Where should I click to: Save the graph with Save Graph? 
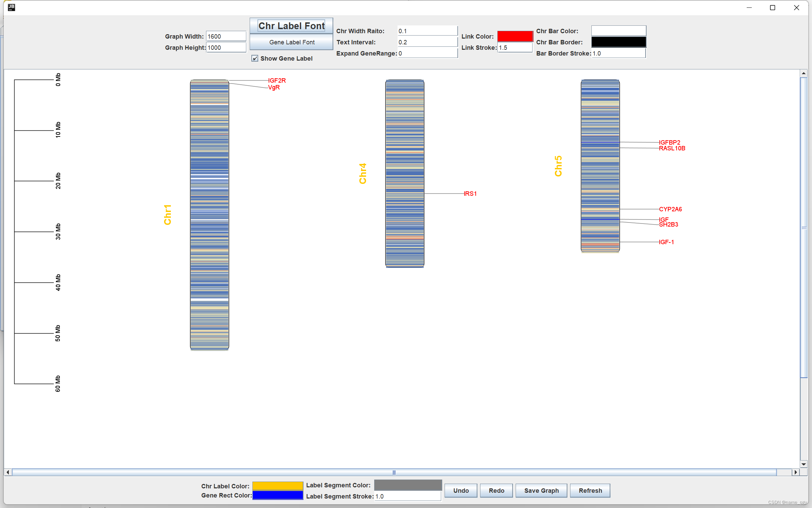tap(541, 490)
